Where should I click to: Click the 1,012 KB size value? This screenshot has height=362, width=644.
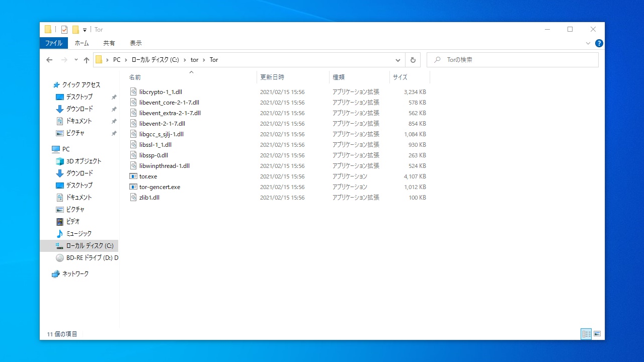(415, 187)
